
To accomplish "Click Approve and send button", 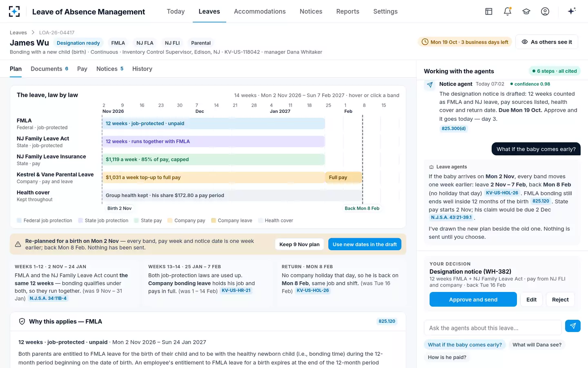I will (x=473, y=299).
